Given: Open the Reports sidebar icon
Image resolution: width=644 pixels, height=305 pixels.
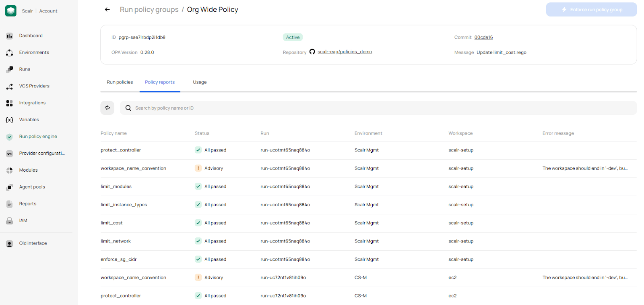Looking at the screenshot, I should [x=10, y=204].
